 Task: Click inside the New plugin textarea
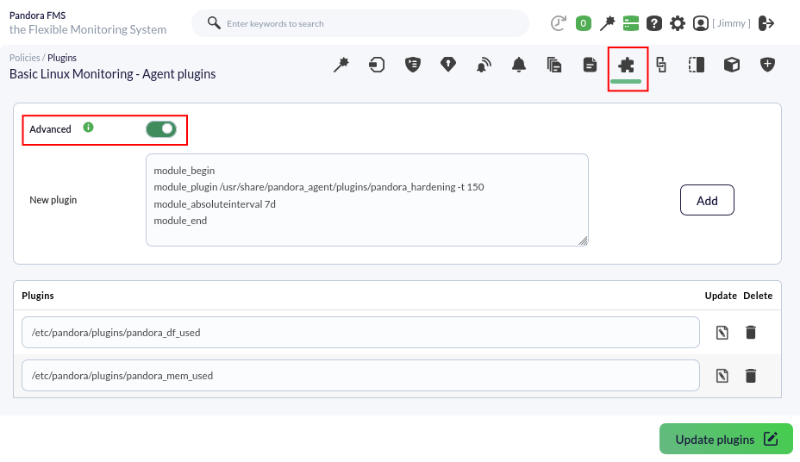tap(367, 200)
